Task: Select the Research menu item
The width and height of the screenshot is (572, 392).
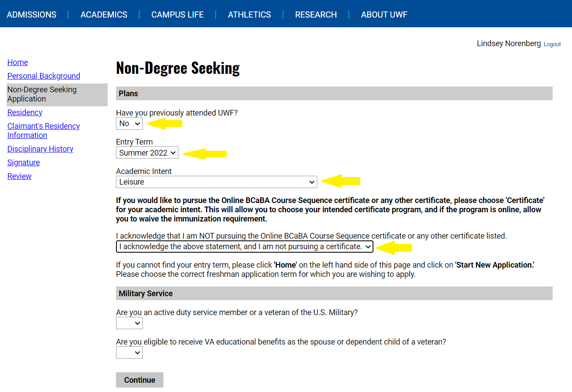Action: [x=316, y=15]
